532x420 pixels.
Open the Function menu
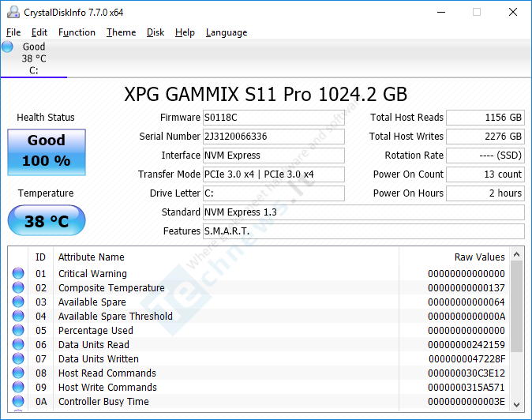[x=77, y=32]
